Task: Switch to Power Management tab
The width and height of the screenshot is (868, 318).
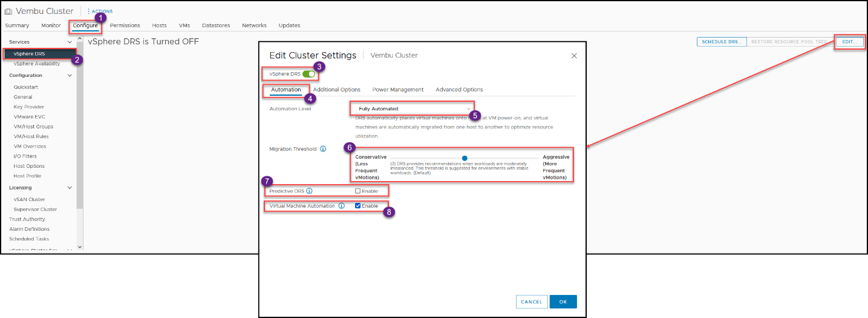Action: click(398, 90)
